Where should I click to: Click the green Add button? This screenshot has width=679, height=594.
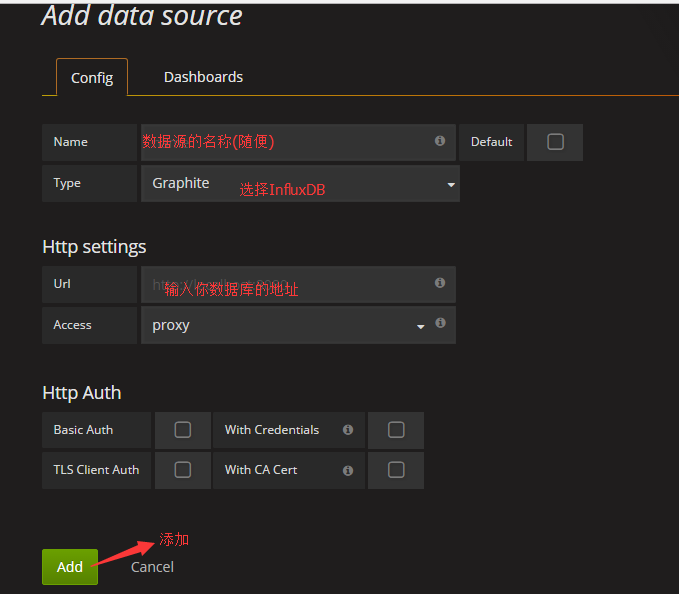[70, 567]
